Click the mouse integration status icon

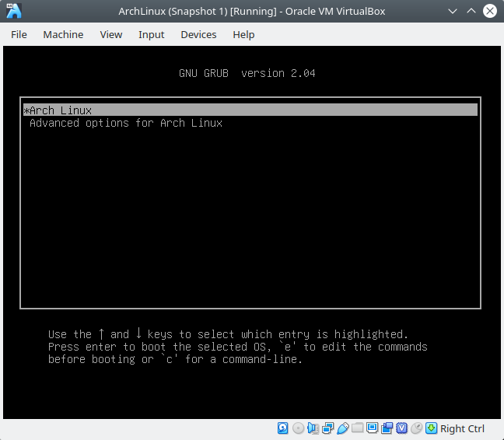[x=417, y=428]
